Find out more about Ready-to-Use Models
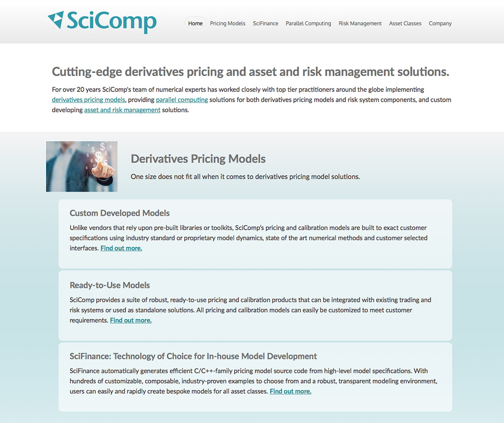The width and height of the screenshot is (504, 423). pos(131,320)
